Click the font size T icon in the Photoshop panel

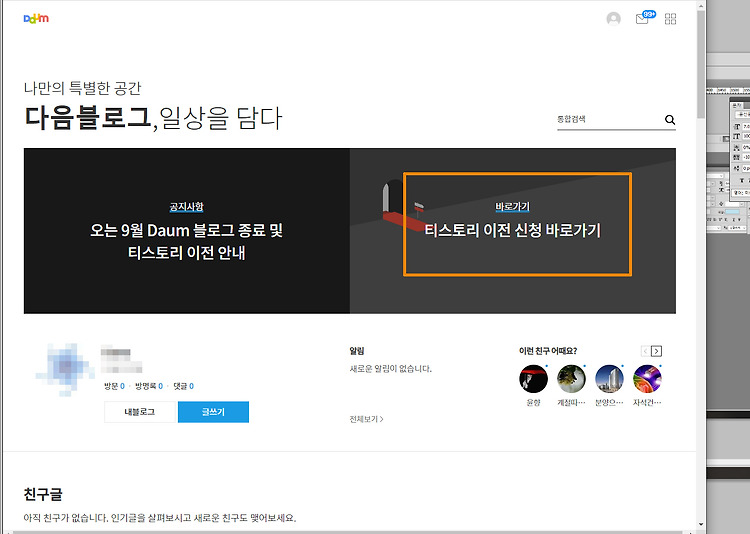click(737, 127)
